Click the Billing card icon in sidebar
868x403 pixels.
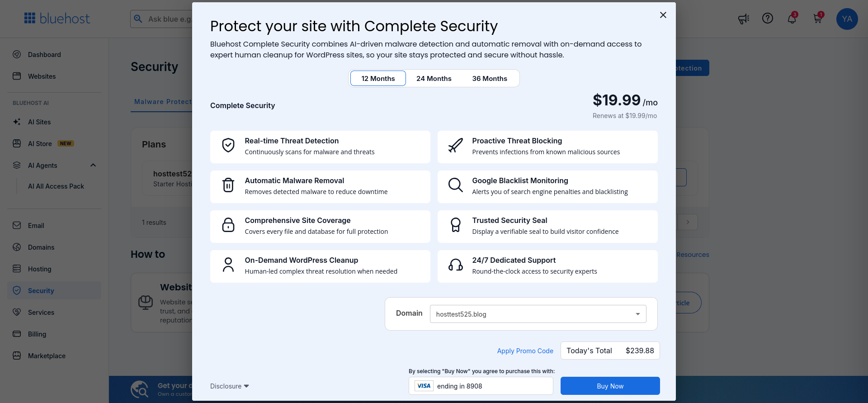pyautogui.click(x=17, y=334)
